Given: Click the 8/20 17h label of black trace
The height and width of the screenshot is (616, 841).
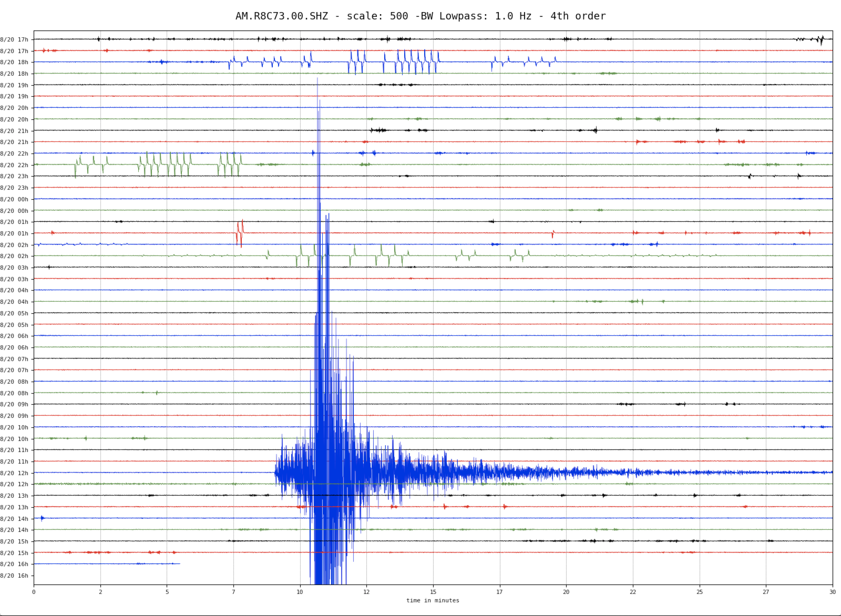Looking at the screenshot, I should 14,39.
